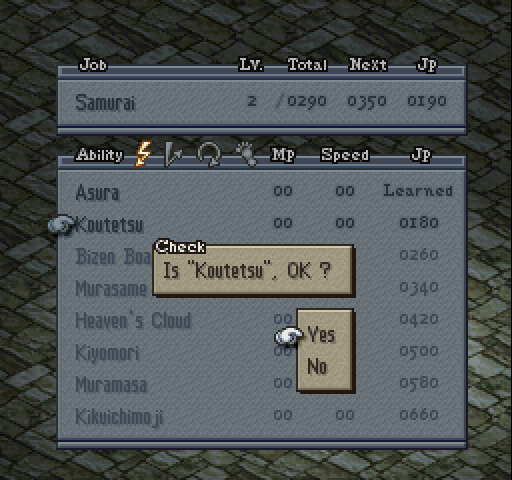Click the hand cursor next to Yes
512x480 pixels.
click(288, 336)
